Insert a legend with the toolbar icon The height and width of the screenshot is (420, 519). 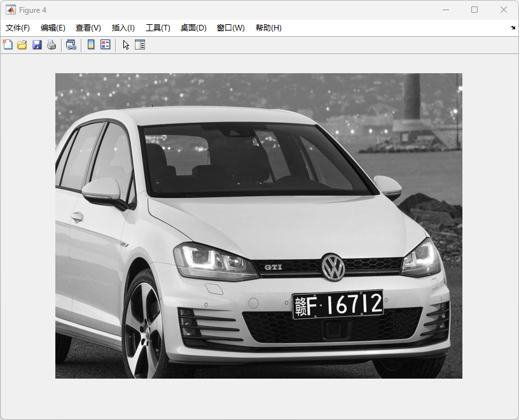pyautogui.click(x=105, y=45)
